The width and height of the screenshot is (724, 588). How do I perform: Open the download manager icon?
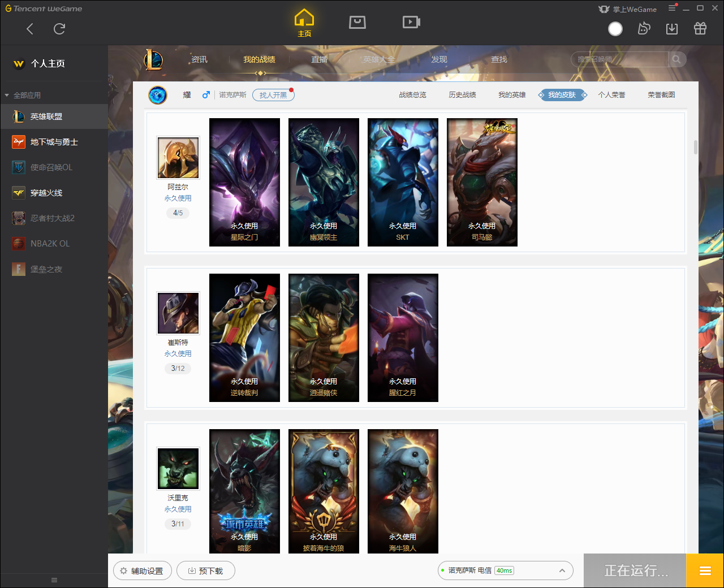[x=672, y=29]
